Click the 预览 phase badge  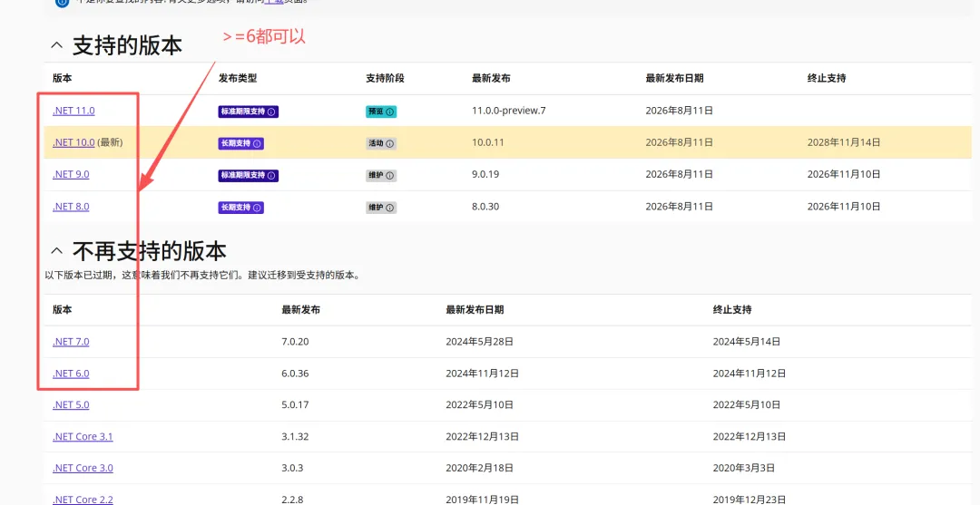point(381,112)
